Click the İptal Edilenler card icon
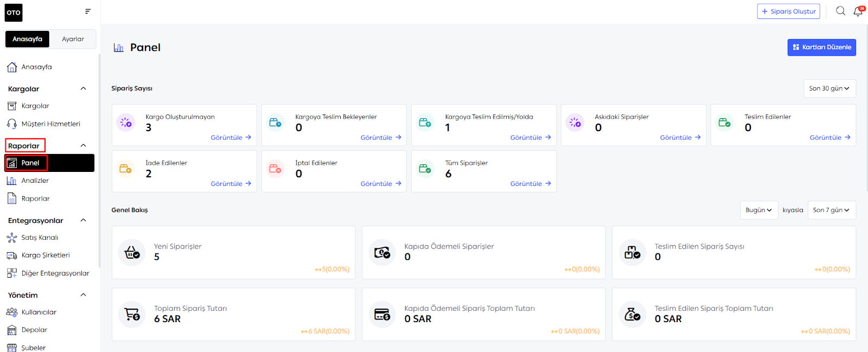868x352 pixels. click(276, 169)
